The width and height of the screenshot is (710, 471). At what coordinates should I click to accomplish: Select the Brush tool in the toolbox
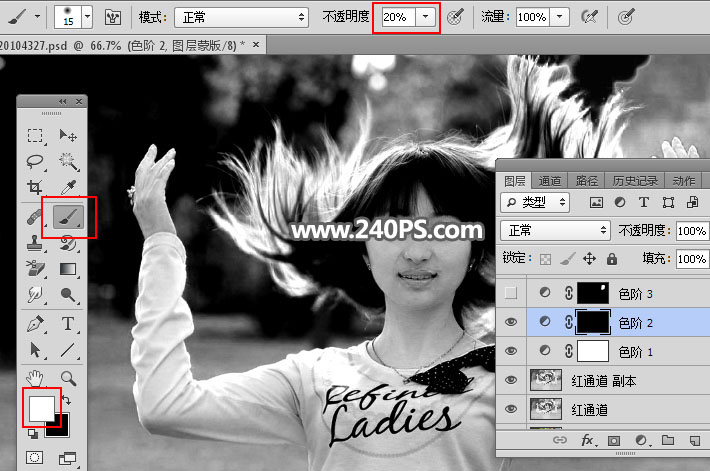pos(69,215)
